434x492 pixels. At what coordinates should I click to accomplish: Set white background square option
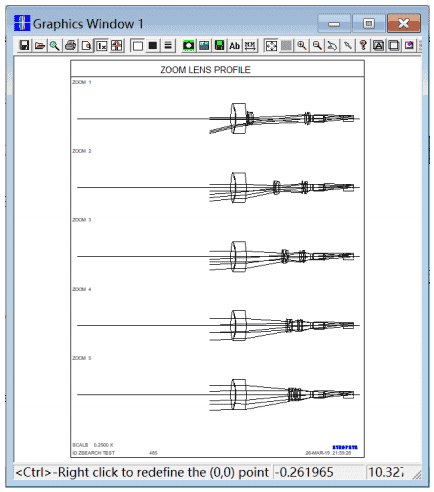138,46
